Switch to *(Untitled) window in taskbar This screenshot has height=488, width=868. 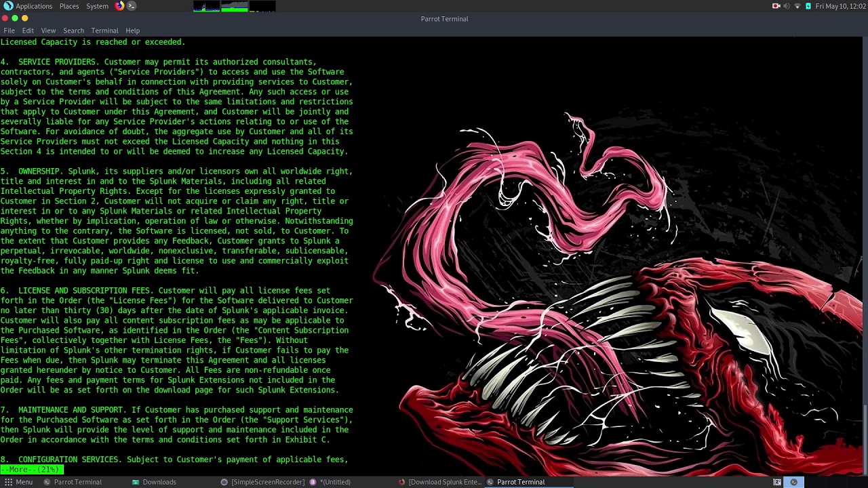tap(330, 482)
